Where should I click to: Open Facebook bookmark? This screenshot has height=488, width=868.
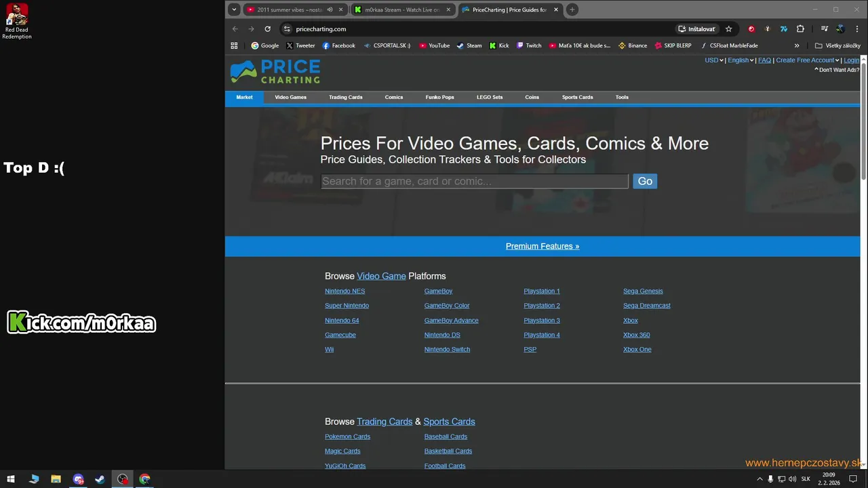click(338, 45)
